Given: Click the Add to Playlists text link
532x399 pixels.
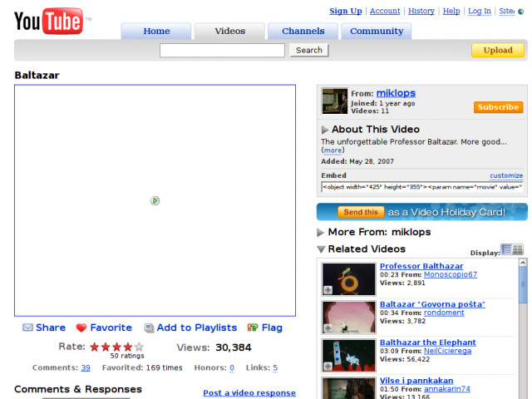Looking at the screenshot, I should point(197,328).
